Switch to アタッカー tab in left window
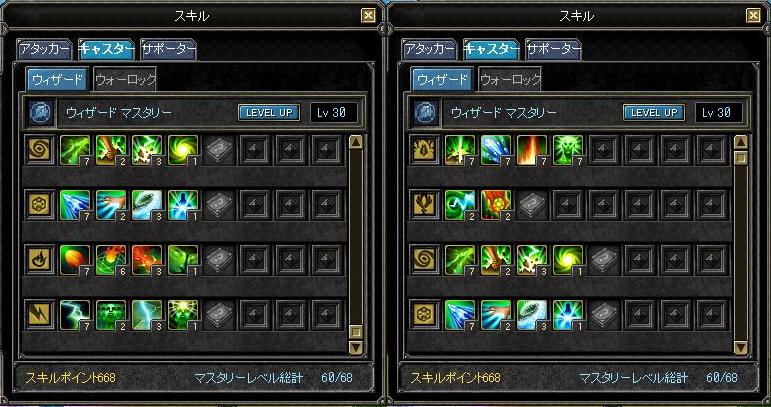771x407 pixels. (44, 49)
